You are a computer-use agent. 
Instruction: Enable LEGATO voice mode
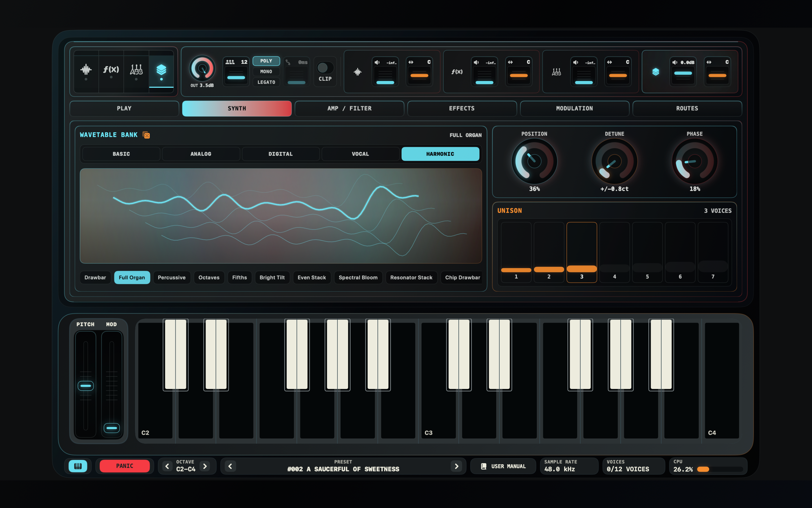point(266,82)
